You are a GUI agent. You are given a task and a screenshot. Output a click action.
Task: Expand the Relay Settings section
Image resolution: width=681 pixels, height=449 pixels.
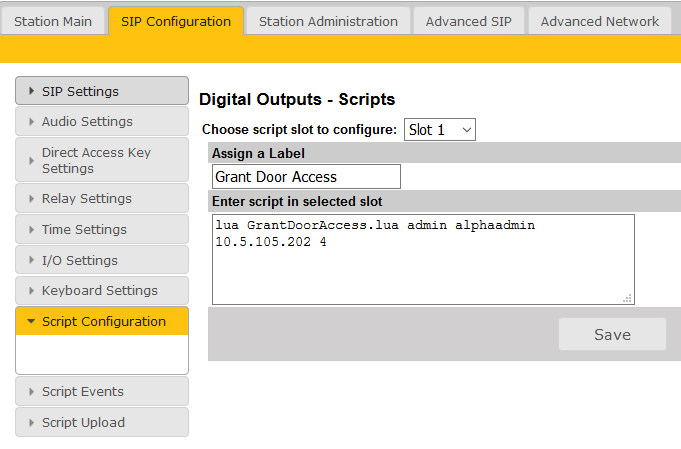click(102, 199)
